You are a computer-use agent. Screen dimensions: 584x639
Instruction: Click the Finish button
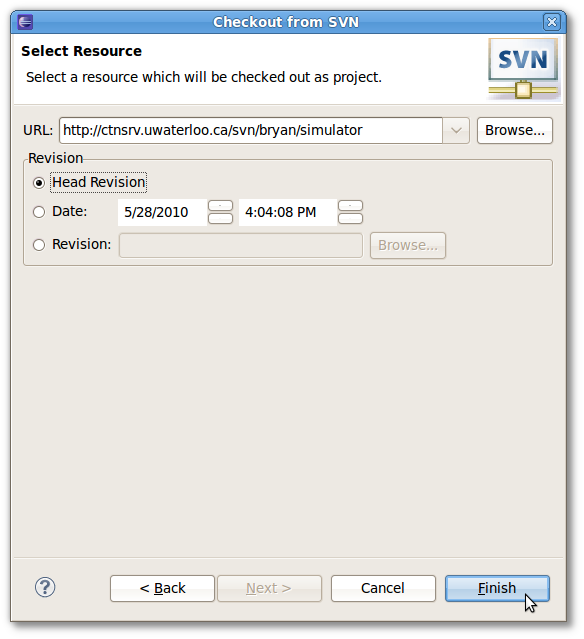(x=497, y=588)
